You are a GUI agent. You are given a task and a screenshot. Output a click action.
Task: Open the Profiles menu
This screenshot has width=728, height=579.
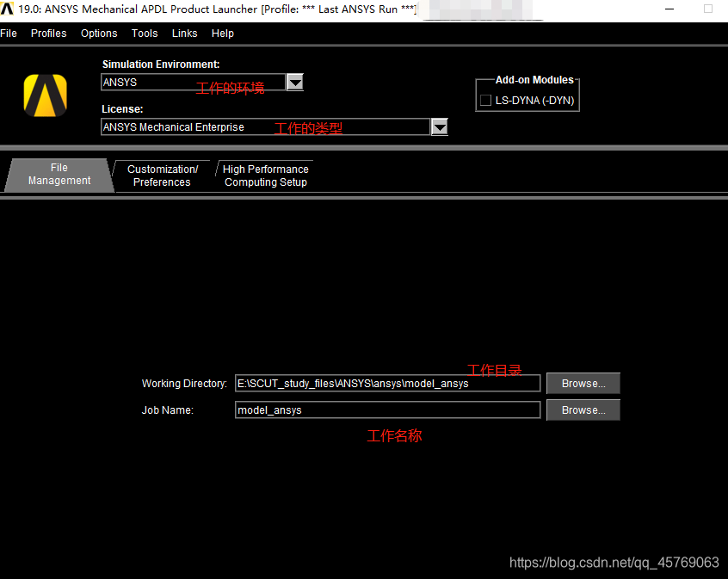tap(49, 34)
